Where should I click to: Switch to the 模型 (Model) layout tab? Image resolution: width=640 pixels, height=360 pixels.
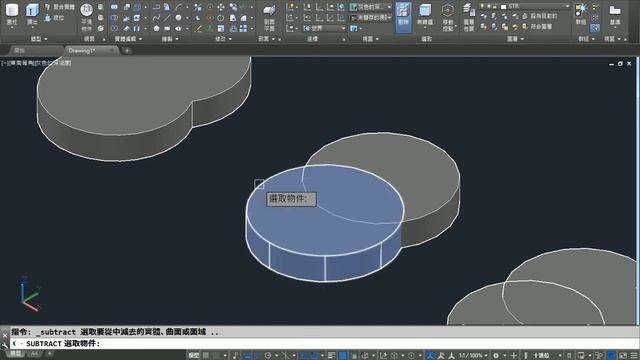[15, 354]
